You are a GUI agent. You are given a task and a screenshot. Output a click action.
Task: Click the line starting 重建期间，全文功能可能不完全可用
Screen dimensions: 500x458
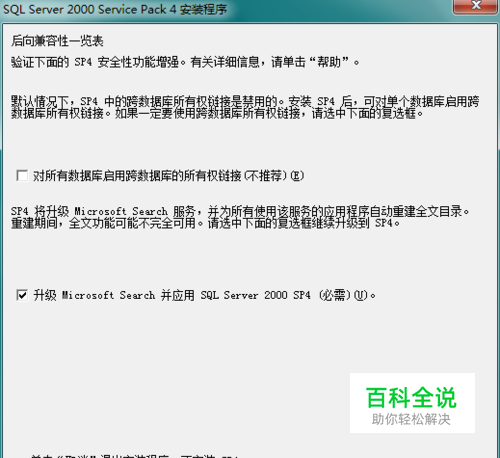205,223
